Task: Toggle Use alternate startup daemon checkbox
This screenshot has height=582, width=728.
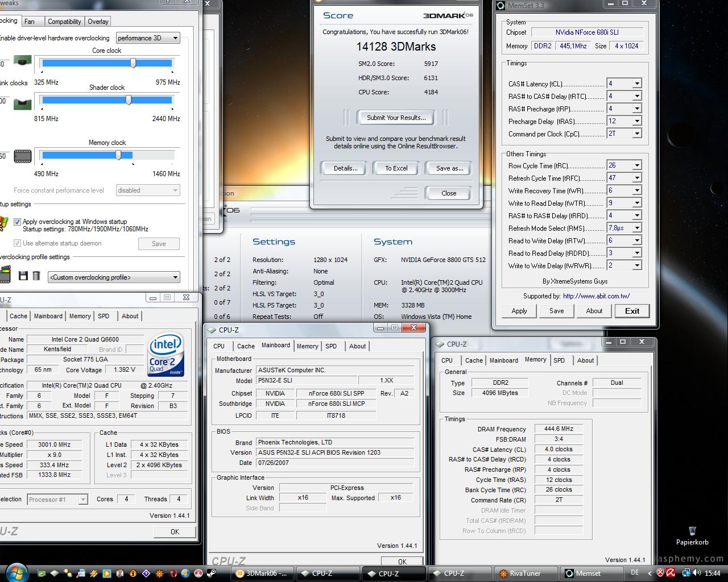Action: 17,243
